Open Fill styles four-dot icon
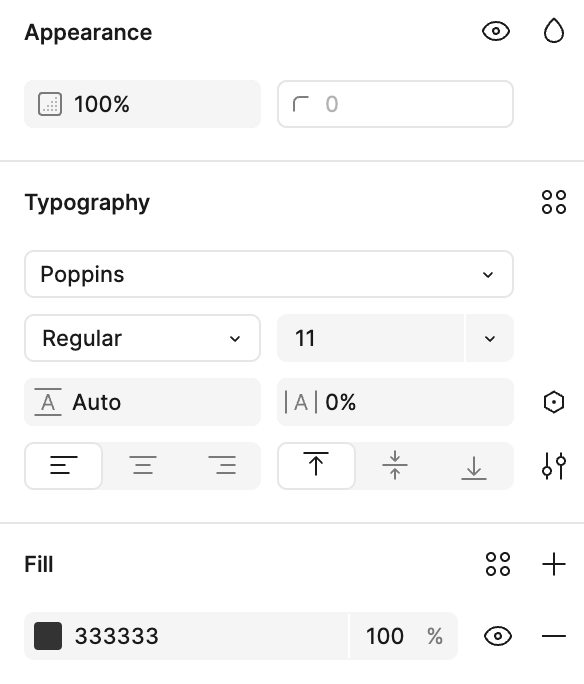 498,564
